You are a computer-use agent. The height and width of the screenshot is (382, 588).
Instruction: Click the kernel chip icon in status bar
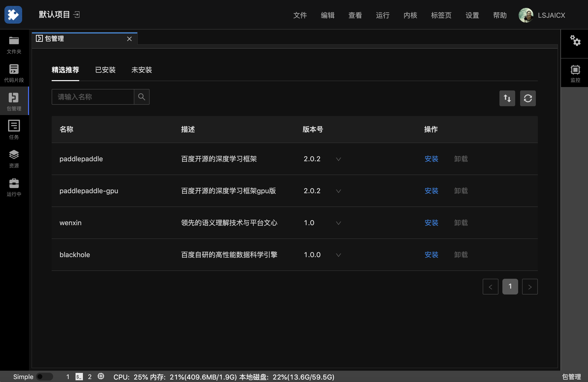[x=101, y=376]
